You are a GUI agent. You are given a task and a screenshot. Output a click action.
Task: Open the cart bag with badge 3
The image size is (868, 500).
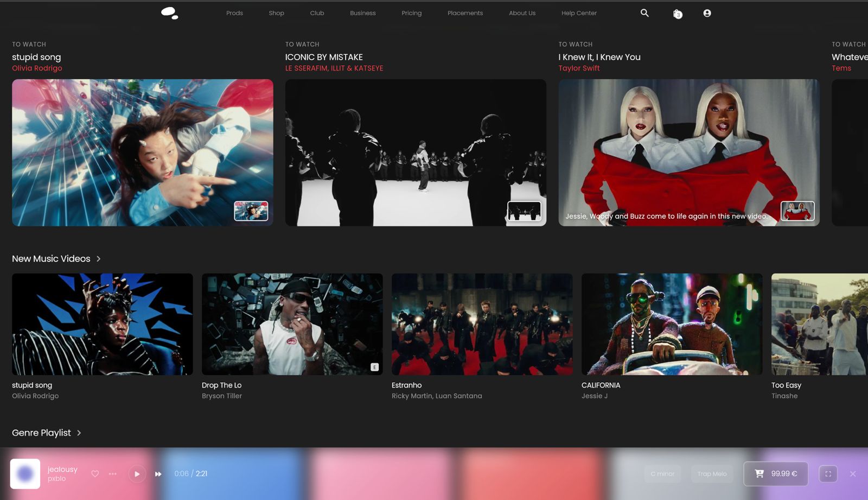click(x=678, y=14)
